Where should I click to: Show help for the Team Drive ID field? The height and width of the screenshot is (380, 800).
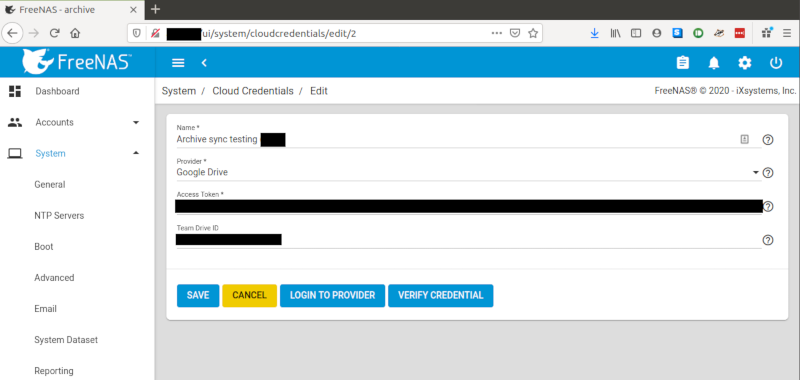[x=767, y=240]
